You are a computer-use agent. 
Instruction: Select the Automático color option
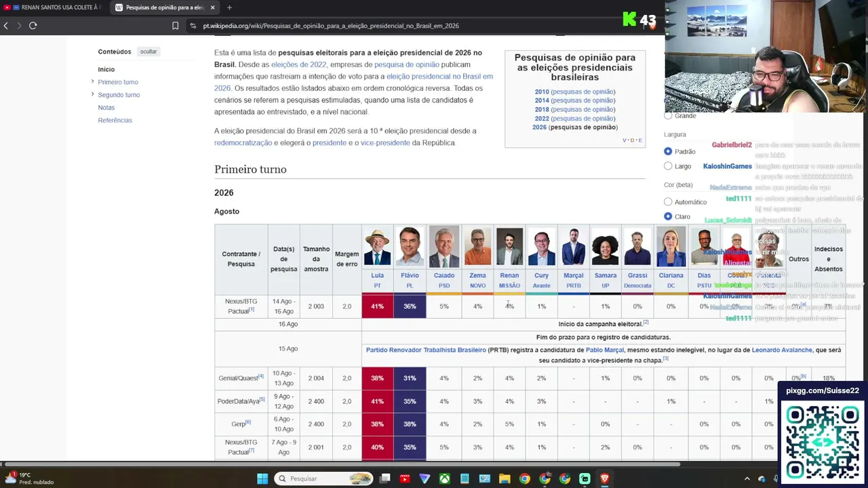click(x=668, y=202)
